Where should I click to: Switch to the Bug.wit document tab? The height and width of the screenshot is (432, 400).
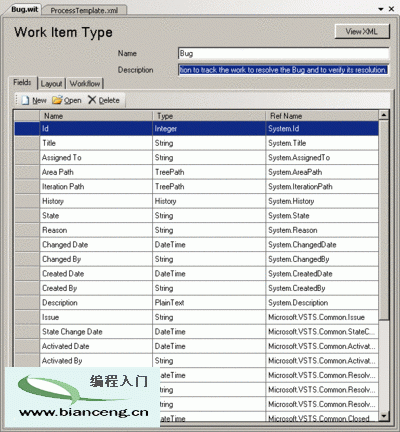pyautogui.click(x=24, y=9)
